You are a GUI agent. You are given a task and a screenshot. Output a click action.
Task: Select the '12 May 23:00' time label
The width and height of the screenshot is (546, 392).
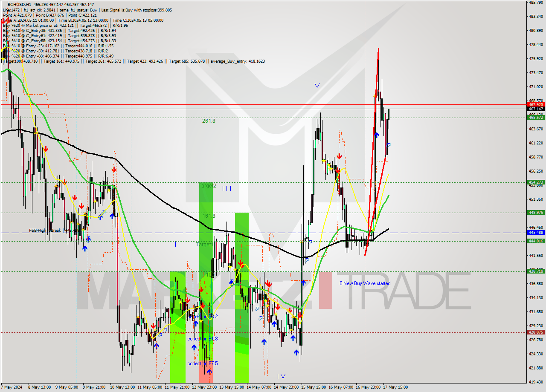204,387
